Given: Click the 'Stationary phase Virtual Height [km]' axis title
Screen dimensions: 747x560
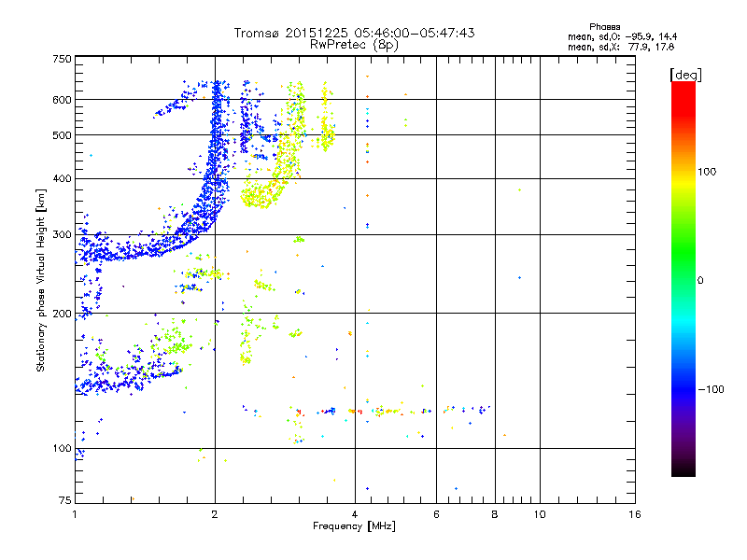Looking at the screenshot, I should (41, 280).
